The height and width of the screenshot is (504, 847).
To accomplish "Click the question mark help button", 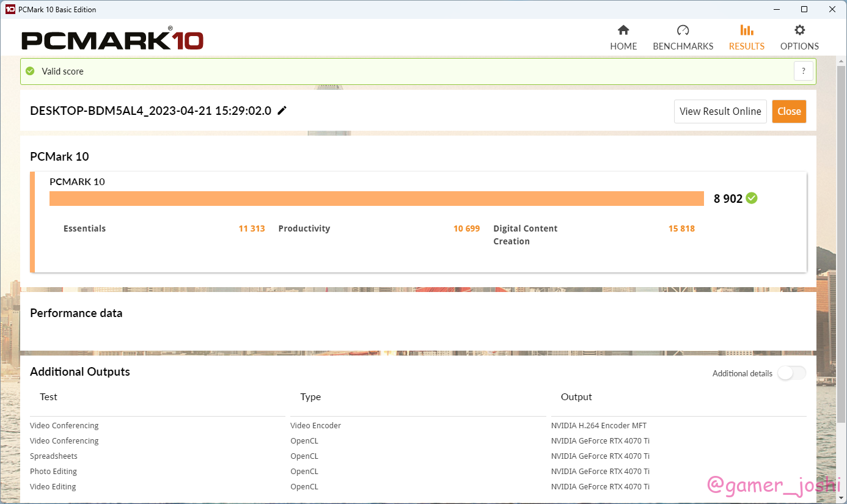I will tap(804, 71).
